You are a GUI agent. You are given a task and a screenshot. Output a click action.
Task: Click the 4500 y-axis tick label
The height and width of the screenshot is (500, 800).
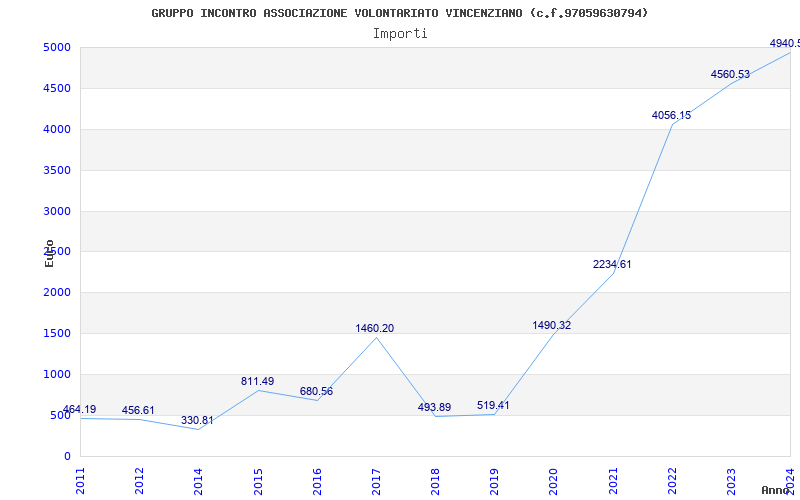pyautogui.click(x=57, y=88)
